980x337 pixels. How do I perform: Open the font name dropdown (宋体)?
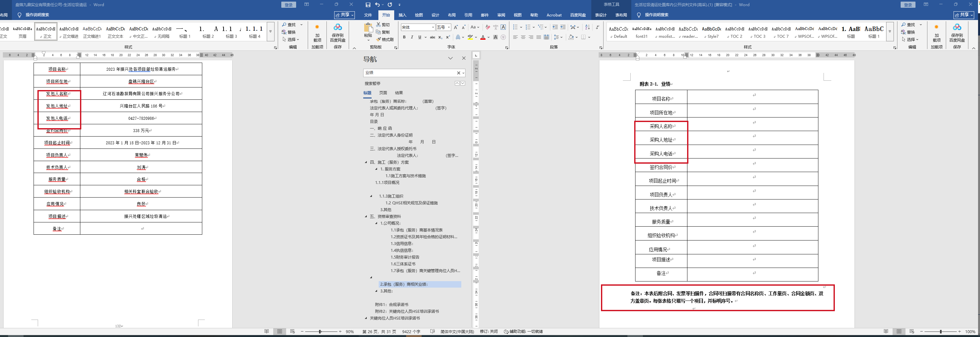pos(433,27)
